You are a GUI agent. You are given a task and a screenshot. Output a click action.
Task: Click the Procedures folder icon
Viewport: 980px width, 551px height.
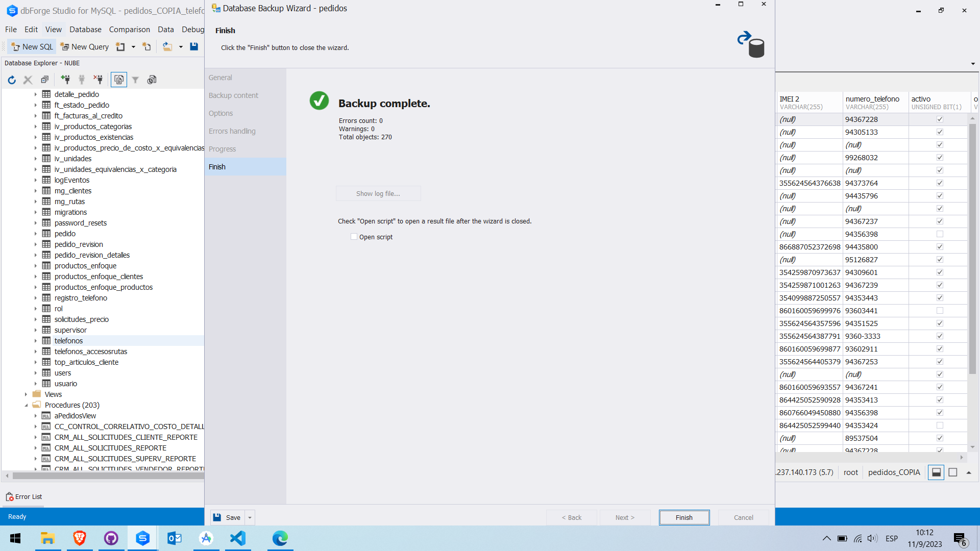pos(36,405)
